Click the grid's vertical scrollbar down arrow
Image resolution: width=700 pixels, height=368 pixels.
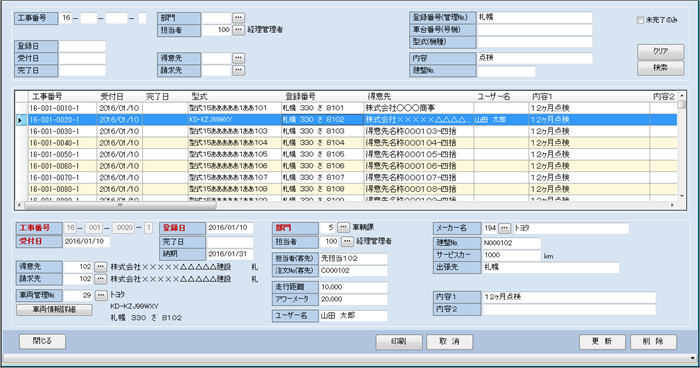pyautogui.click(x=682, y=196)
